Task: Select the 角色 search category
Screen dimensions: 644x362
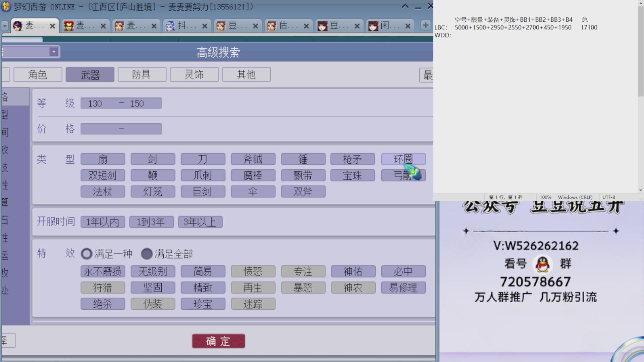Action: click(x=38, y=74)
